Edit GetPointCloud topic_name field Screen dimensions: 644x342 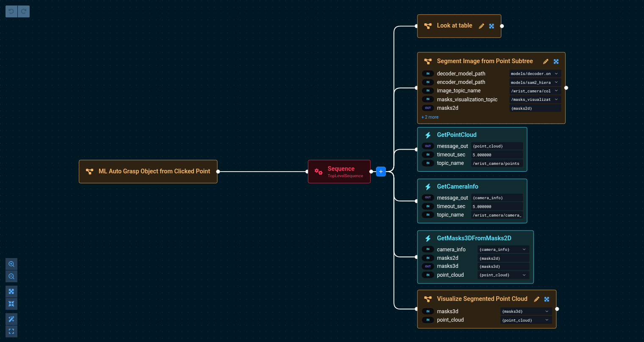[497, 163]
